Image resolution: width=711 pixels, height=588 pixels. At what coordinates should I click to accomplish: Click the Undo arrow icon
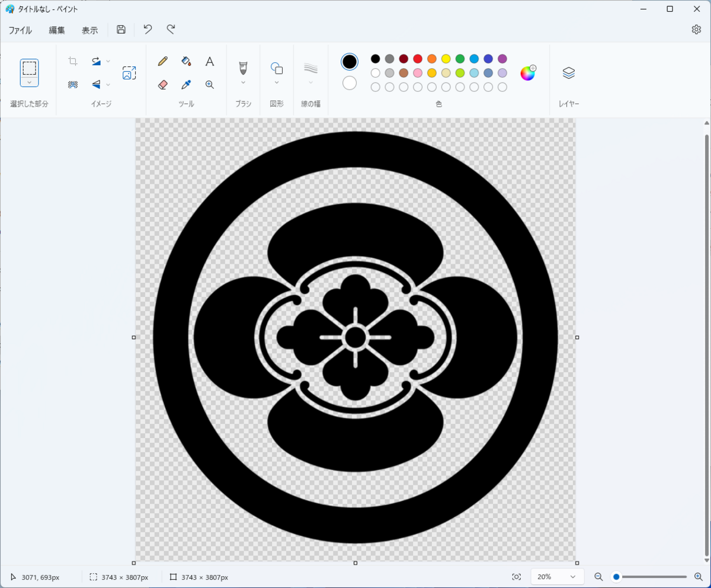[148, 30]
